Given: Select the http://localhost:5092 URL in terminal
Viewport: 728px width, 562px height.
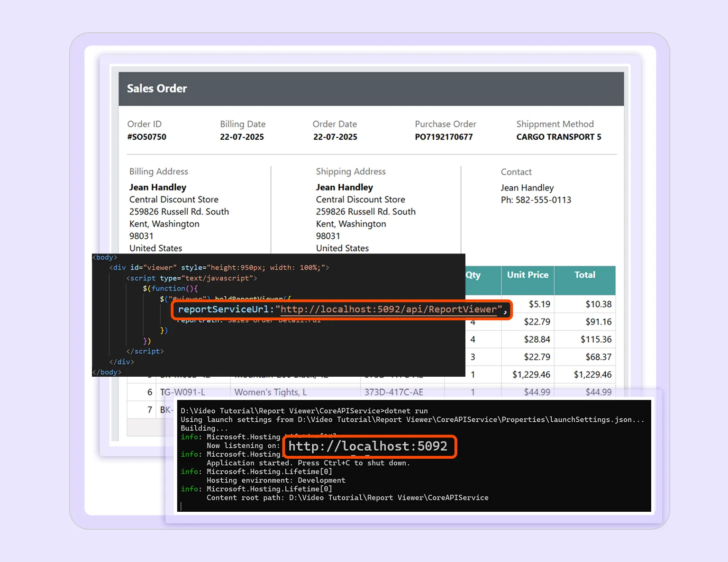Looking at the screenshot, I should [369, 446].
